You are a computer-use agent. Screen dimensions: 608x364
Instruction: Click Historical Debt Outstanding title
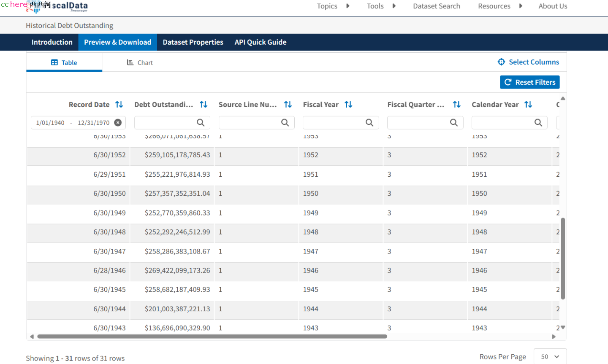pyautogui.click(x=70, y=26)
